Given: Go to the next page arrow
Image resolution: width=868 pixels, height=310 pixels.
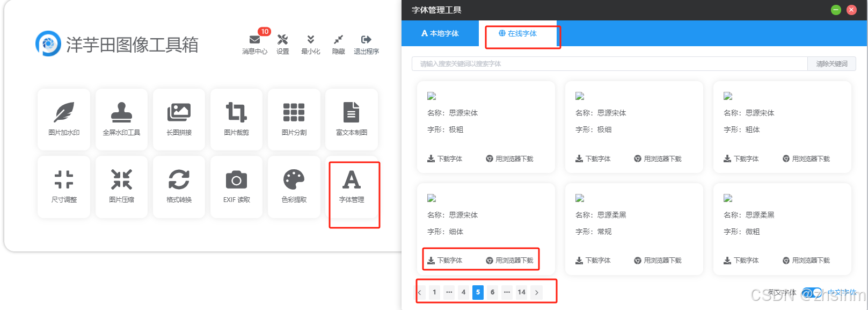Looking at the screenshot, I should [536, 292].
